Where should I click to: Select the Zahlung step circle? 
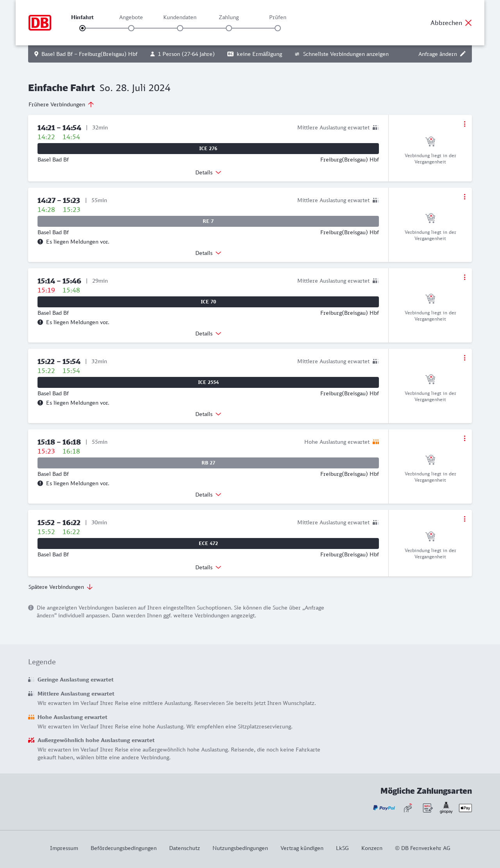pos(229,28)
